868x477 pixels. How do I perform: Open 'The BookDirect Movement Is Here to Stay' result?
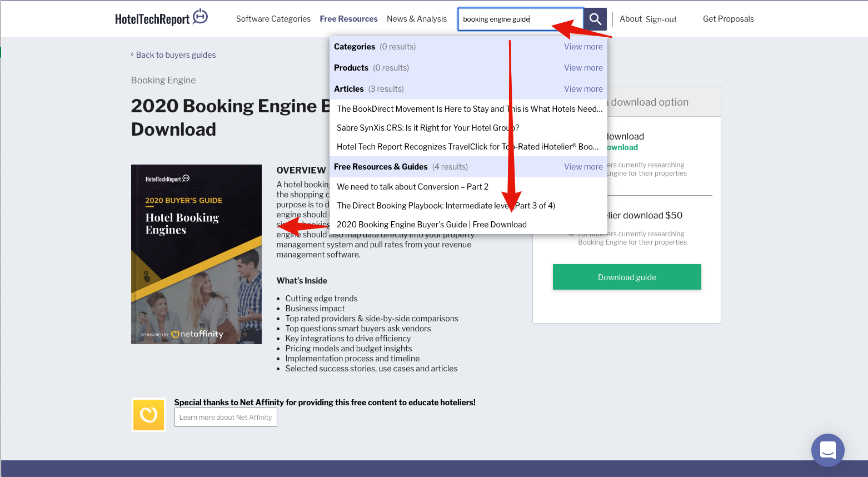click(x=468, y=109)
